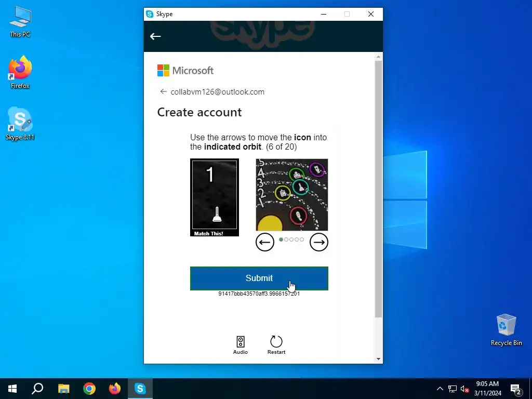Select the Recycle Bin on the desktop
The width and height of the screenshot is (532, 399).
pos(506,330)
